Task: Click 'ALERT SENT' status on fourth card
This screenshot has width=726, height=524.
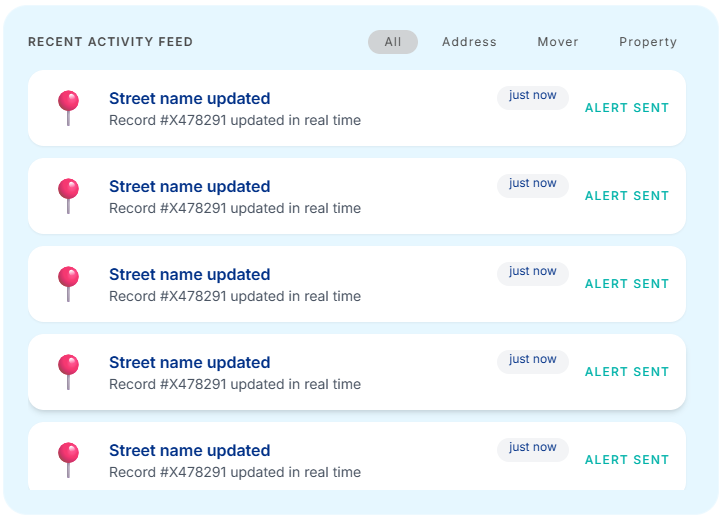Action: 627,372
